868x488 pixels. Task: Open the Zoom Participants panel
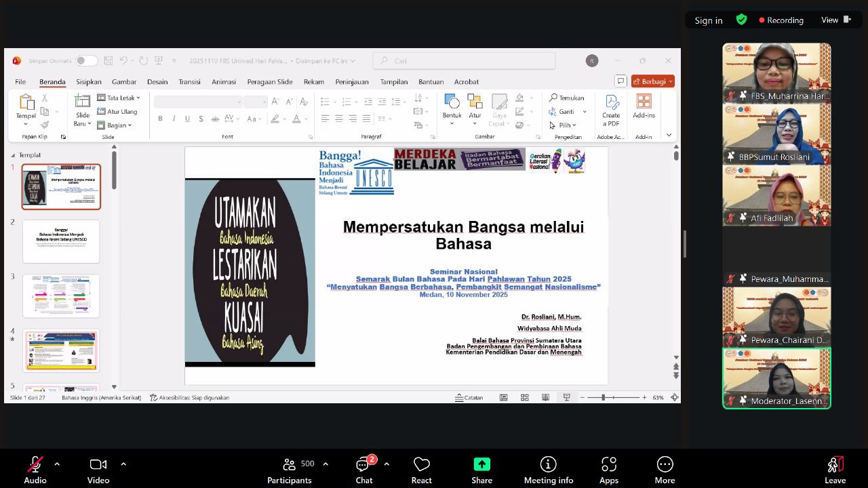pyautogui.click(x=290, y=464)
